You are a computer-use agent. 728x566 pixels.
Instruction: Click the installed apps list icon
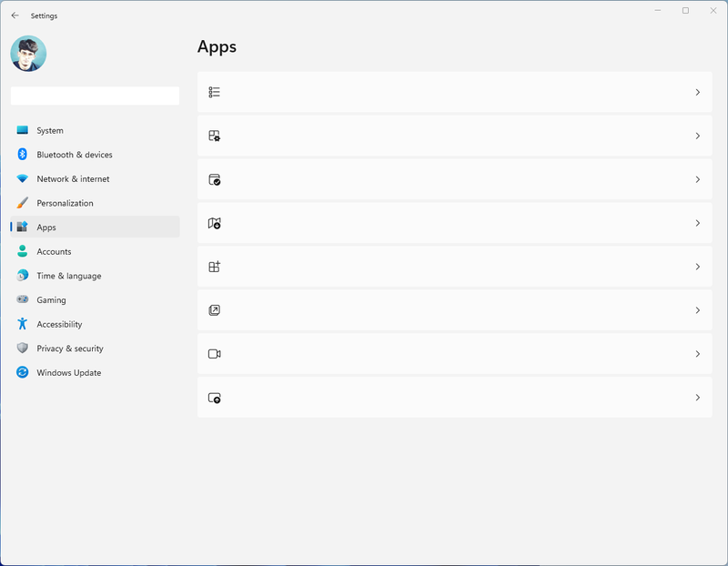click(x=215, y=92)
